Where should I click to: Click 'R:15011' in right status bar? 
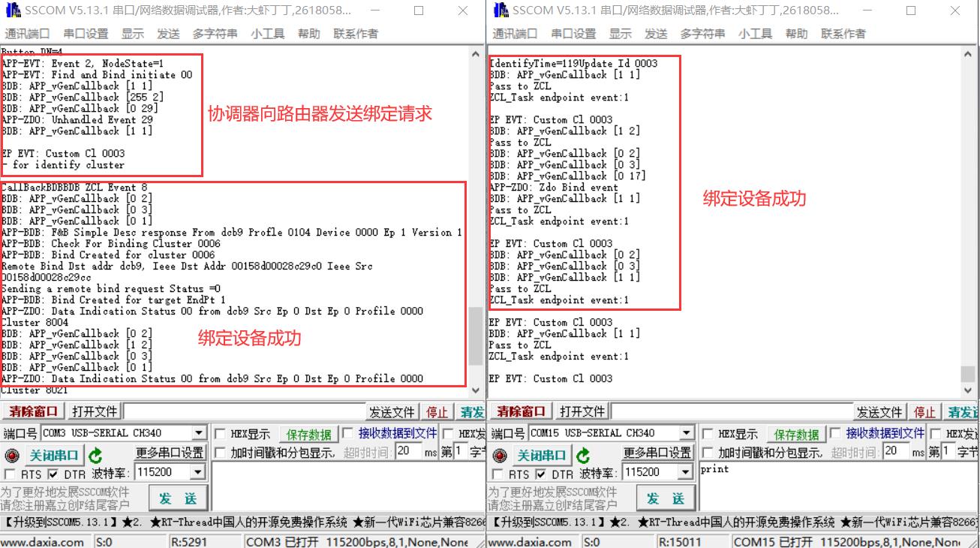pyautogui.click(x=681, y=542)
